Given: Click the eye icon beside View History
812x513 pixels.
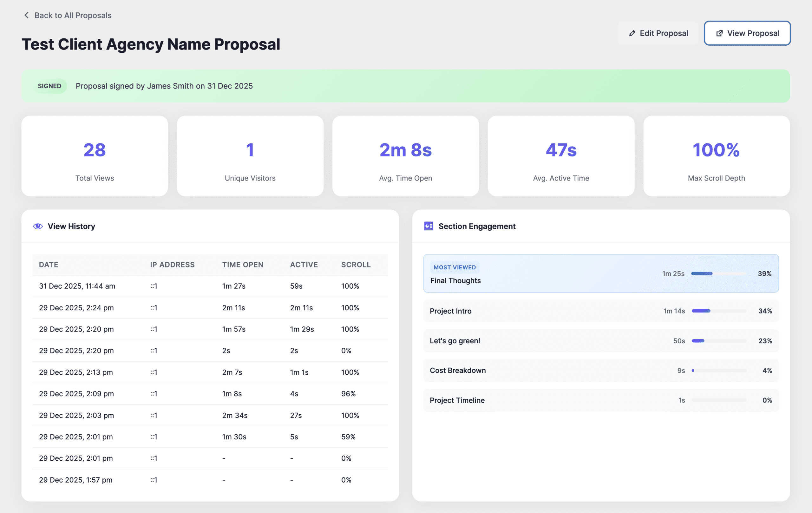Looking at the screenshot, I should pyautogui.click(x=38, y=226).
